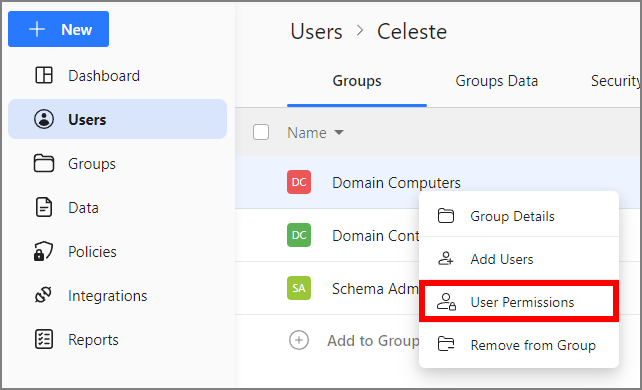Switch to the Security tab
Viewport: 642px width, 390px height.
(x=615, y=81)
